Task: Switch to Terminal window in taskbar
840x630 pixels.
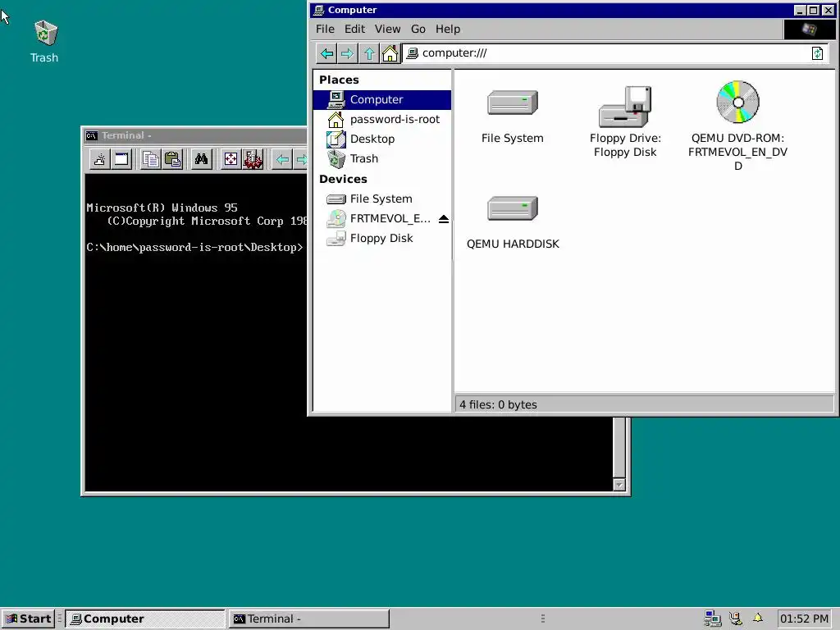Action: click(308, 619)
